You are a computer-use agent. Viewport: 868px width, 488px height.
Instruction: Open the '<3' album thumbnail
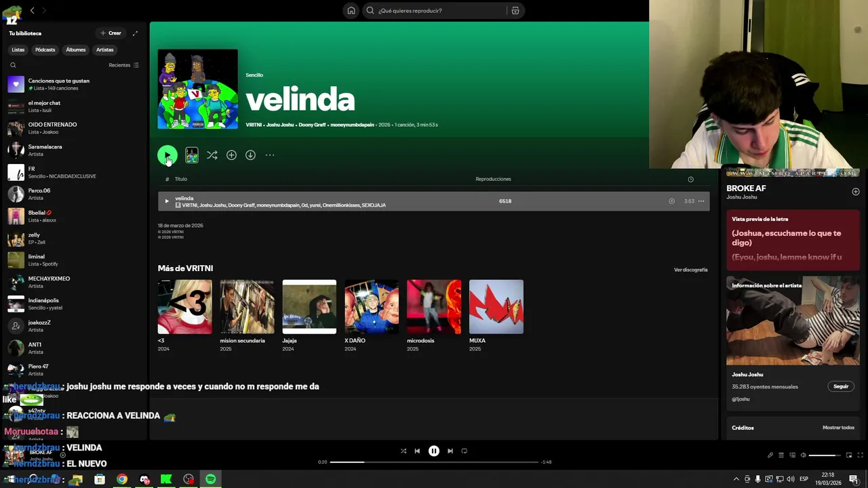pos(184,307)
